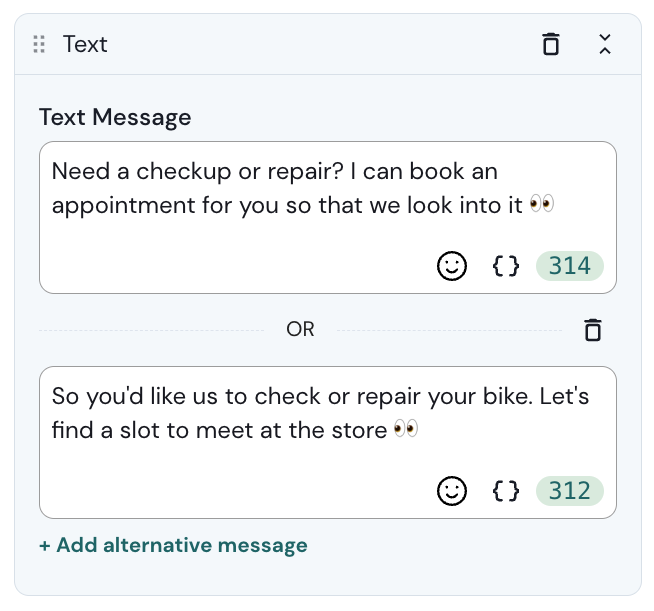The height and width of the screenshot is (611, 654).
Task: Insert variable into the bike message
Action: tap(506, 491)
